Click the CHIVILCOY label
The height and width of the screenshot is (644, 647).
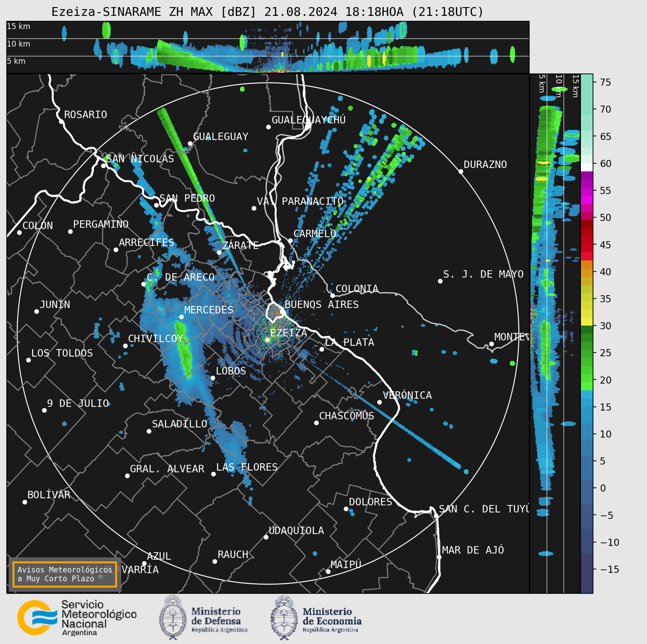(155, 339)
